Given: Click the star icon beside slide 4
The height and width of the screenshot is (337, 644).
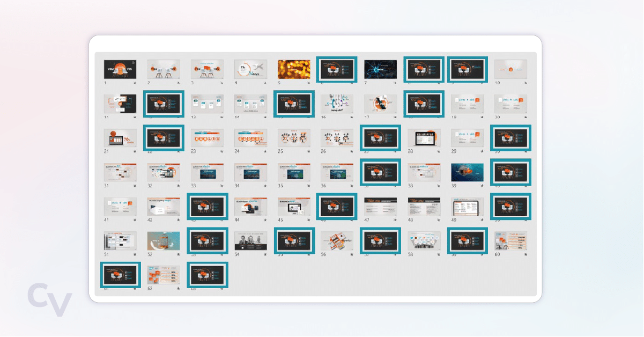Looking at the screenshot, I should pyautogui.click(x=265, y=83).
